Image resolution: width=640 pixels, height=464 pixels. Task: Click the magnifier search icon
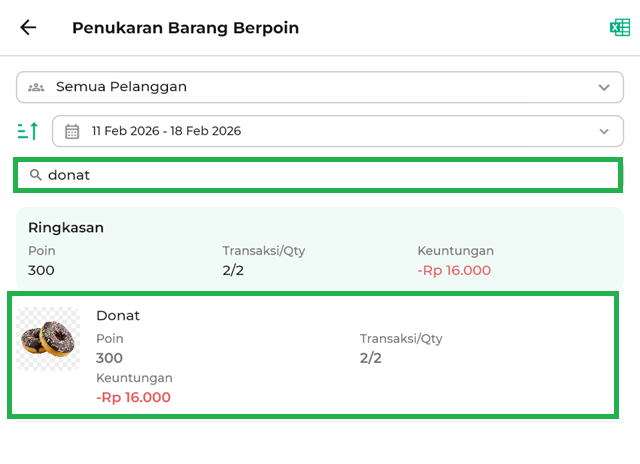coord(36,175)
